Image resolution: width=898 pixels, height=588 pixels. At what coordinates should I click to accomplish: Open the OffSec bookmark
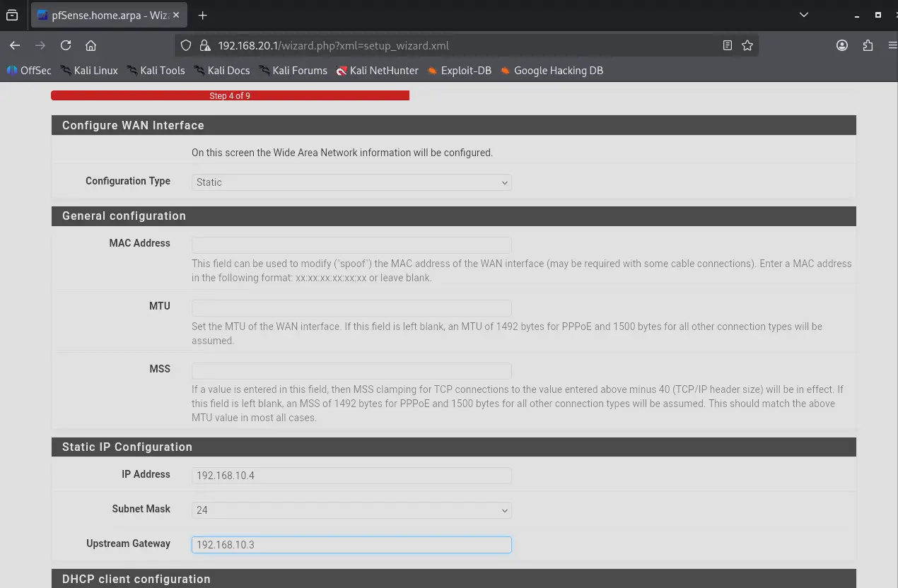pyautogui.click(x=29, y=71)
